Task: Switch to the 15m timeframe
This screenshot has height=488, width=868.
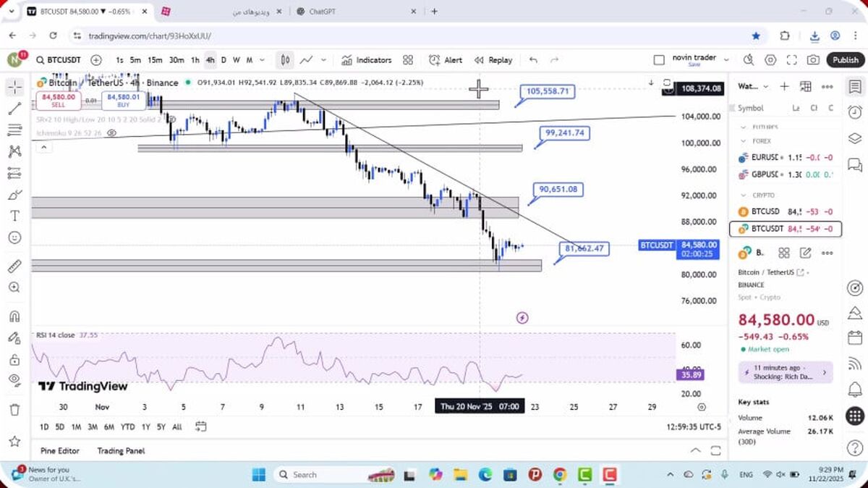Action: click(155, 60)
